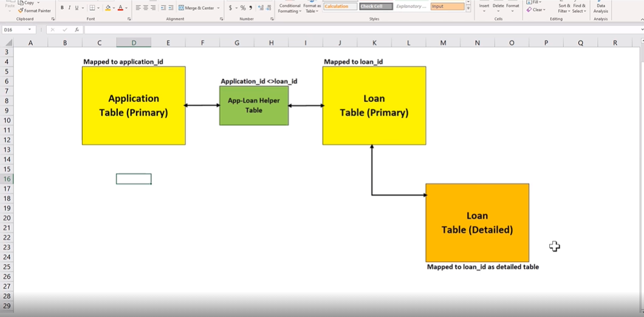Image resolution: width=644 pixels, height=317 pixels.
Task: Expand the Name Box dropdown
Action: click(x=29, y=30)
